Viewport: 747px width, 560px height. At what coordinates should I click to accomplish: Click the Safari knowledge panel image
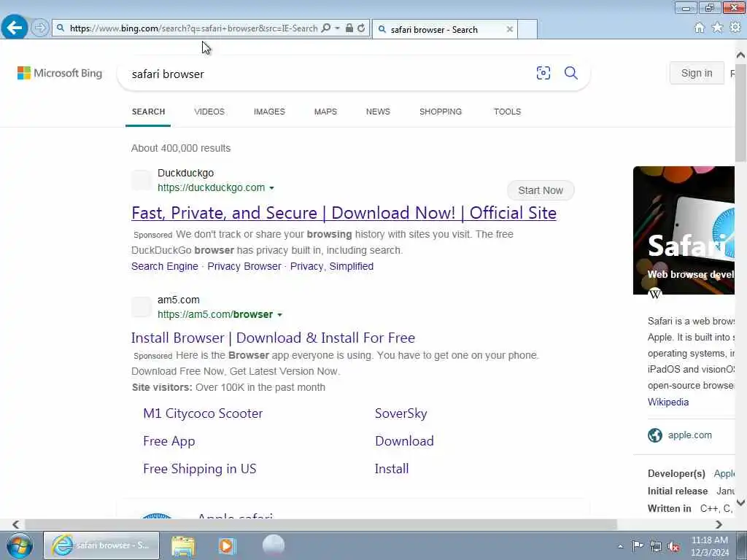pyautogui.click(x=684, y=230)
